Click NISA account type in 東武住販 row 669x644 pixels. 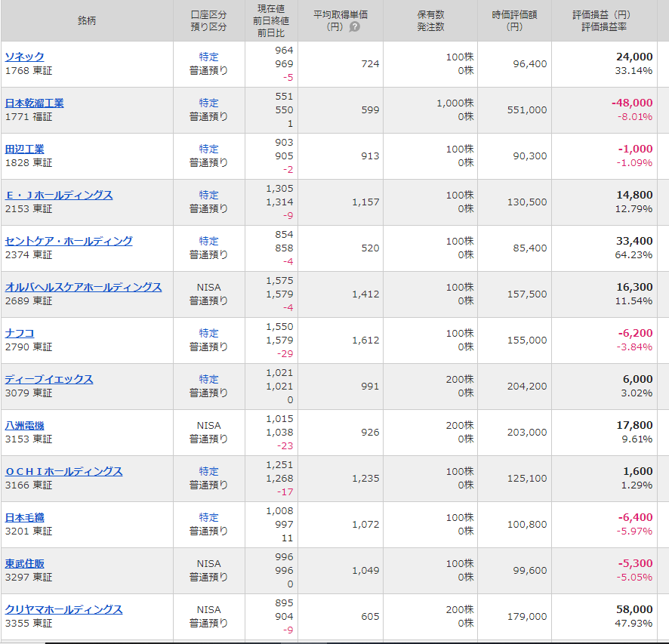(x=208, y=564)
